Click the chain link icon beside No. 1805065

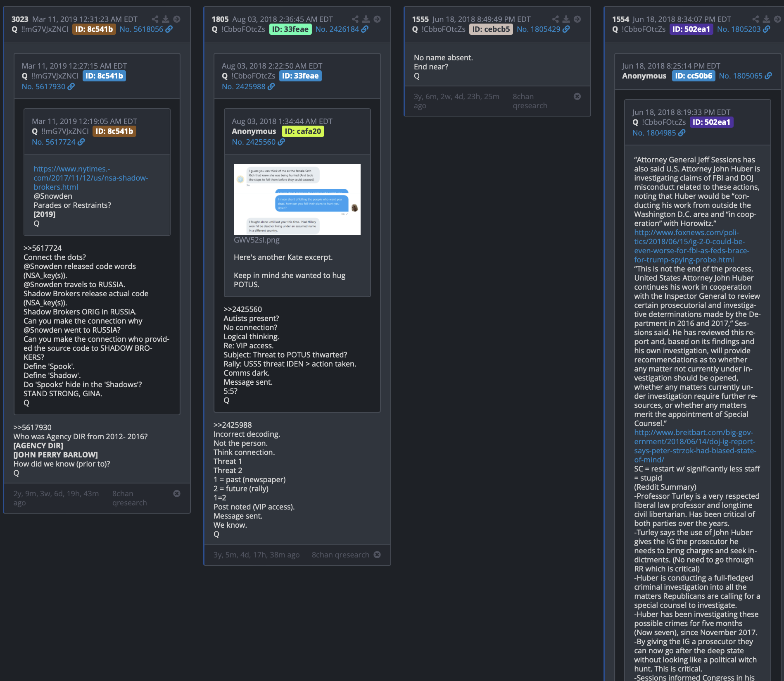pyautogui.click(x=768, y=76)
